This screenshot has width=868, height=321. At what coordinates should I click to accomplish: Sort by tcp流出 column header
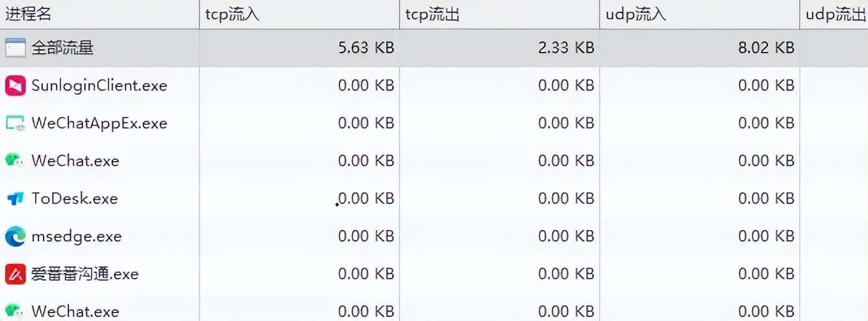coord(433,14)
